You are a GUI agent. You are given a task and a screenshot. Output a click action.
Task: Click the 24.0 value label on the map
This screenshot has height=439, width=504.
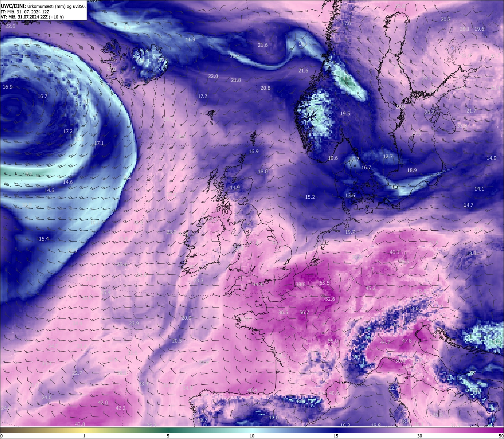[x=46, y=398]
